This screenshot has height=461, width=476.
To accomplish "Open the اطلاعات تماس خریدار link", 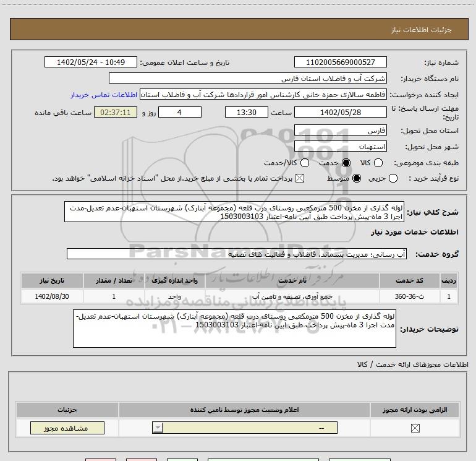I will (104, 95).
